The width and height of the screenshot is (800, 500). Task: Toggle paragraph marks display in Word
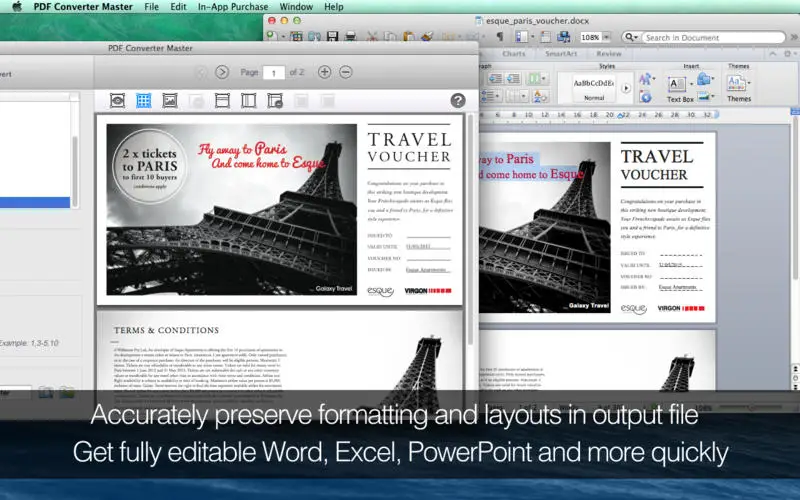tap(500, 36)
